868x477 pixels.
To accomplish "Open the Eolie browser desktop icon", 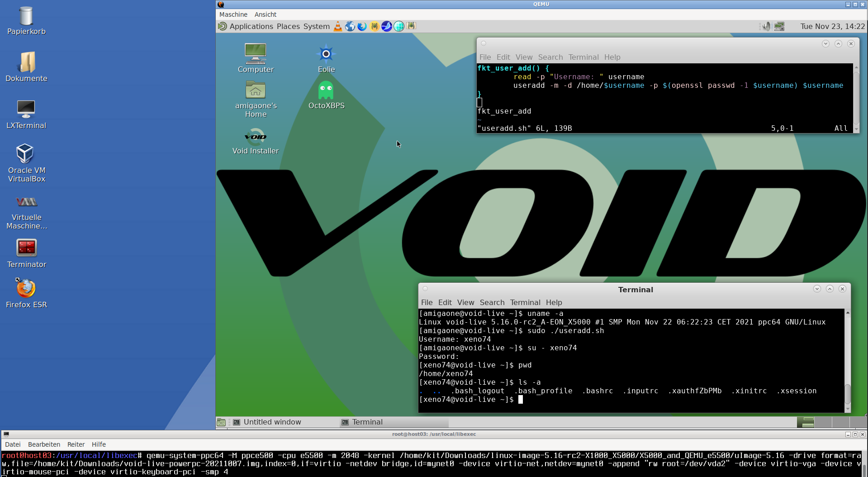I will [326, 58].
